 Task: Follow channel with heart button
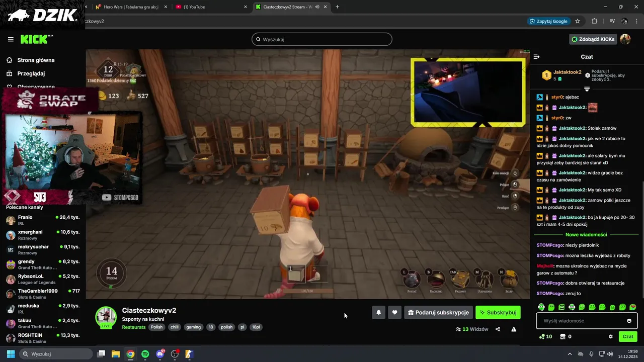click(x=395, y=312)
